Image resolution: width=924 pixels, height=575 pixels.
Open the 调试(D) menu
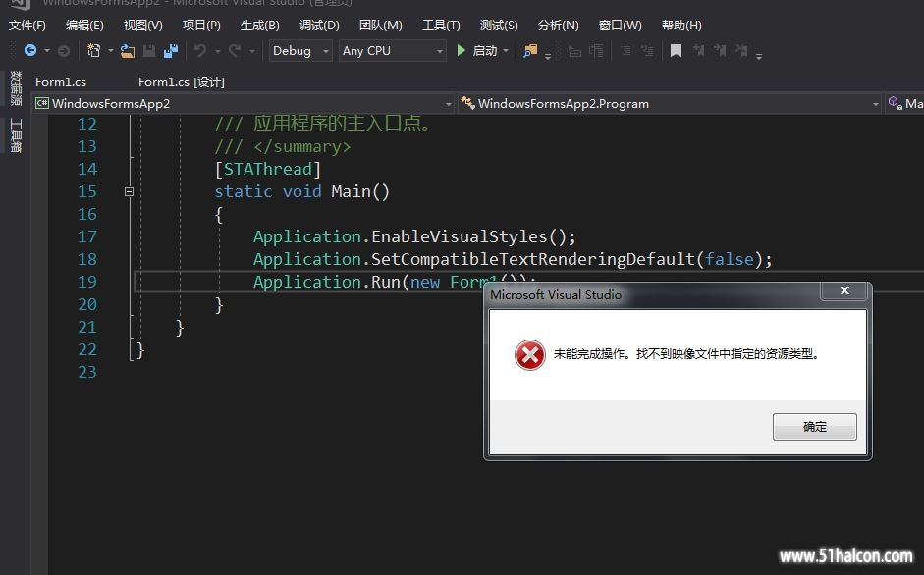(x=319, y=26)
